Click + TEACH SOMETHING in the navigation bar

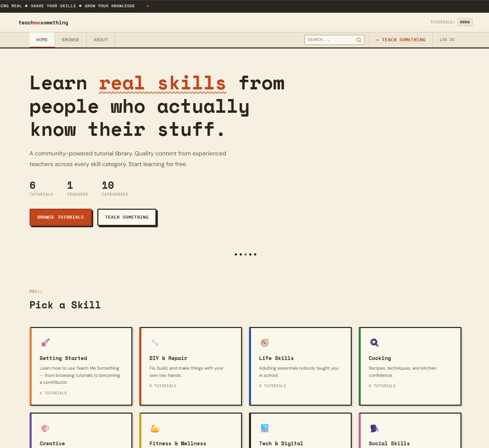point(401,40)
